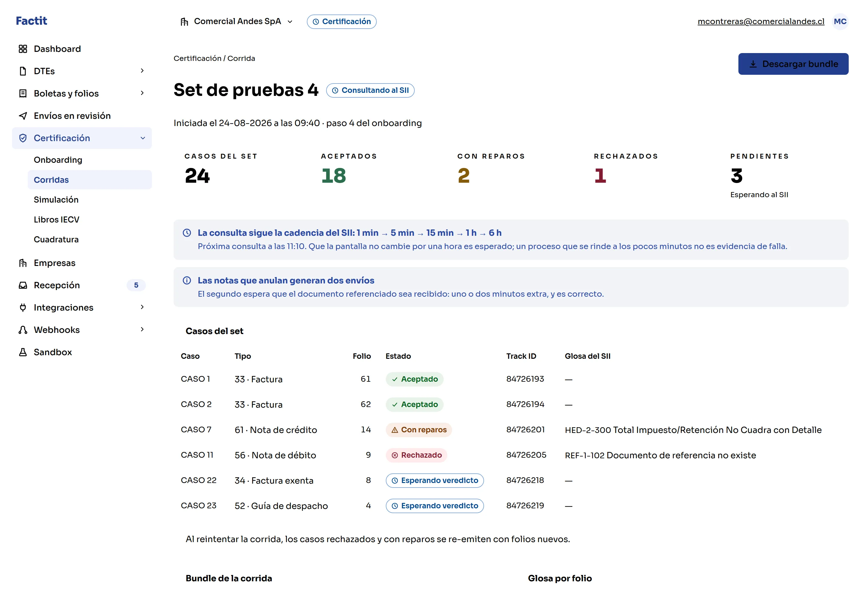Click the Certificación breadcrumb link
The height and width of the screenshot is (603, 868).
click(197, 58)
